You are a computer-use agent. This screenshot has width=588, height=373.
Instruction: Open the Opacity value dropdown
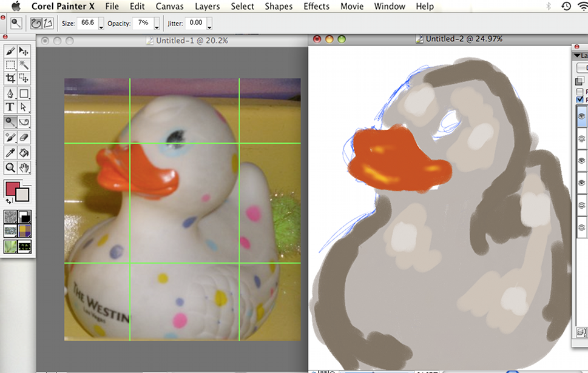coord(157,24)
